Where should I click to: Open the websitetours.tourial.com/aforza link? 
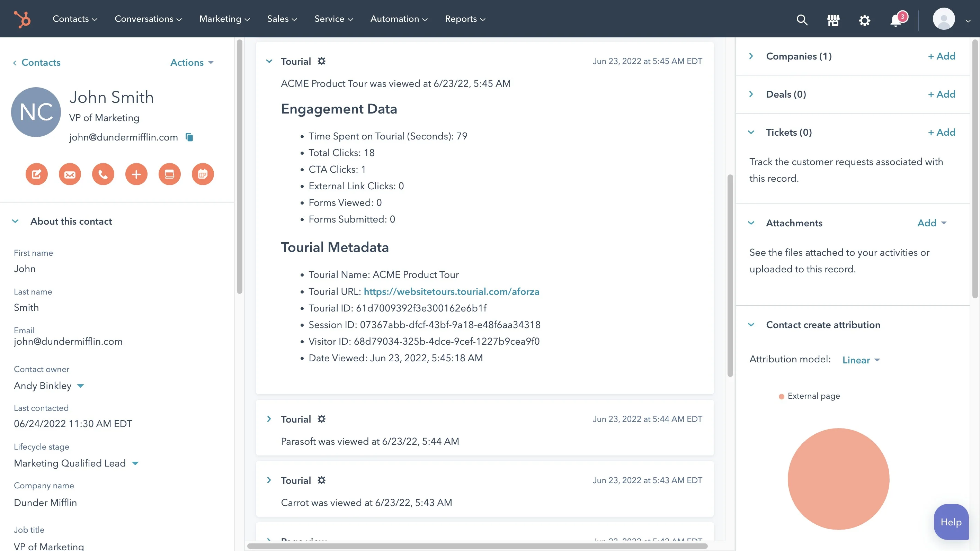tap(452, 291)
